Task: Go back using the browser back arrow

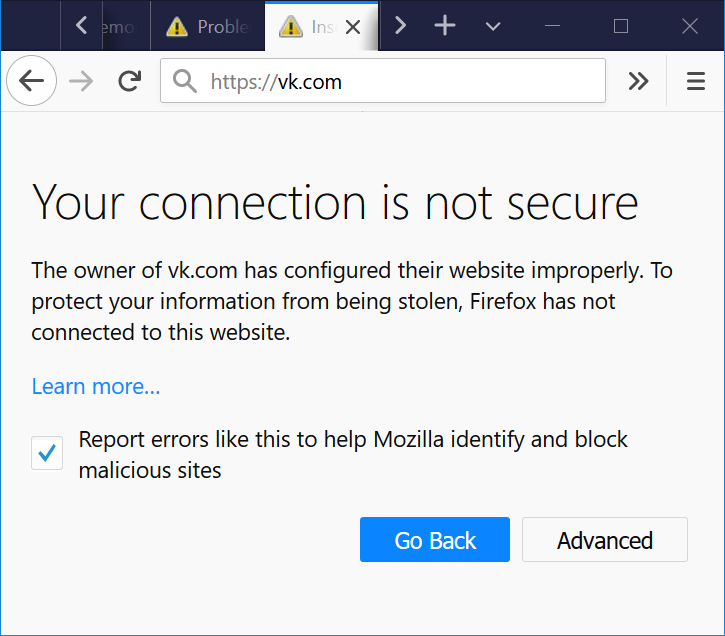Action: [x=31, y=81]
